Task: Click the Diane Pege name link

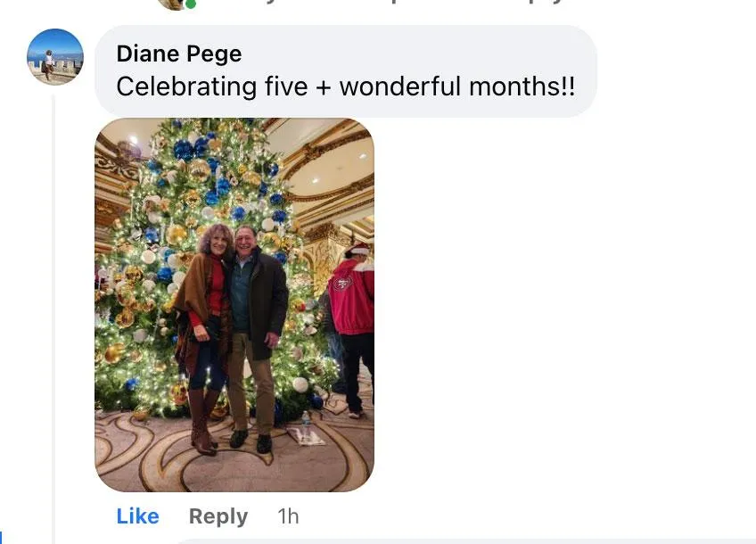Action: coord(179,53)
